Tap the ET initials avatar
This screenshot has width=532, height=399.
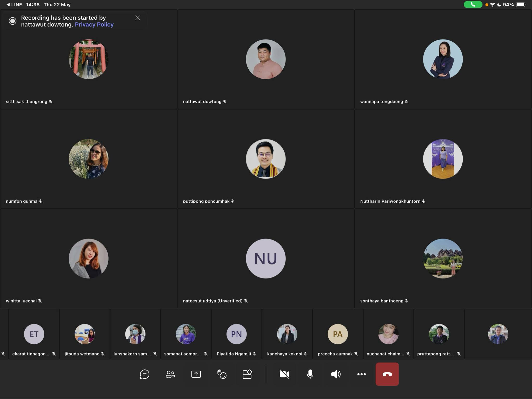pos(34,334)
